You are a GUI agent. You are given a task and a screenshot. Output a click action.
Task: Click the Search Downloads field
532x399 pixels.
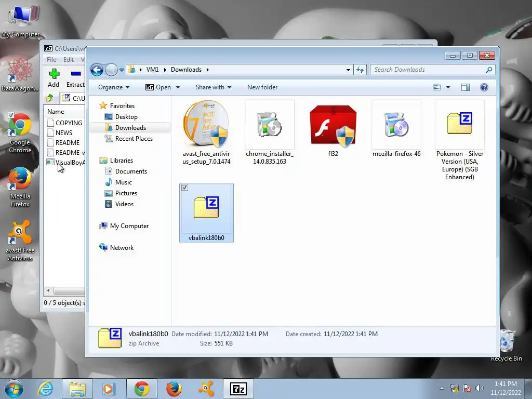[x=433, y=70]
